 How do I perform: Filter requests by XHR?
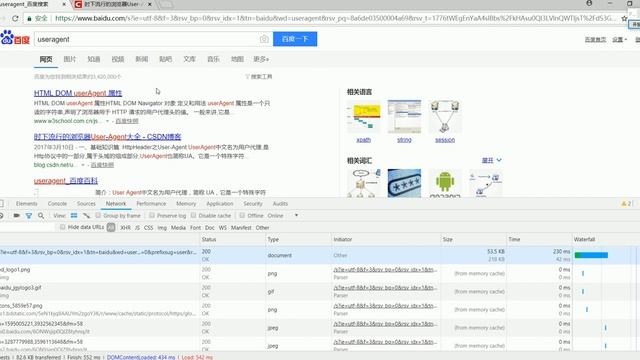click(125, 228)
